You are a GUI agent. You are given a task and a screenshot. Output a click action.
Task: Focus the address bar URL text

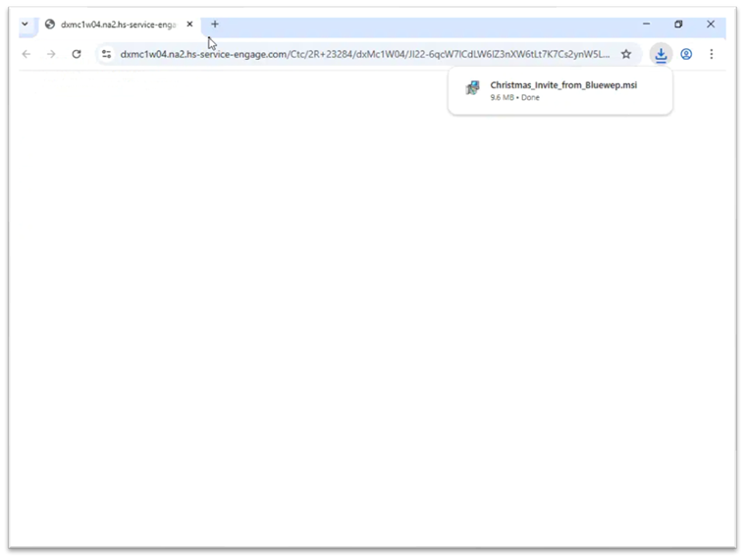(363, 54)
